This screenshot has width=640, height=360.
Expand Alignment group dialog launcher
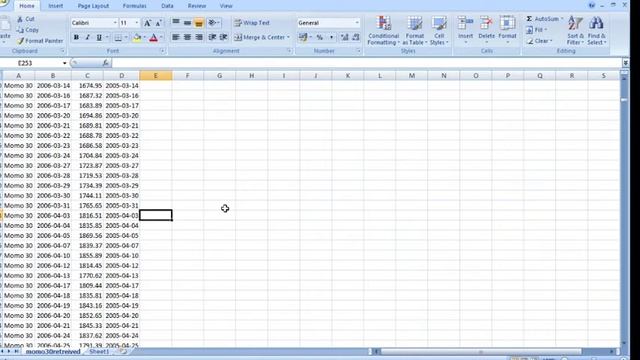(x=289, y=51)
